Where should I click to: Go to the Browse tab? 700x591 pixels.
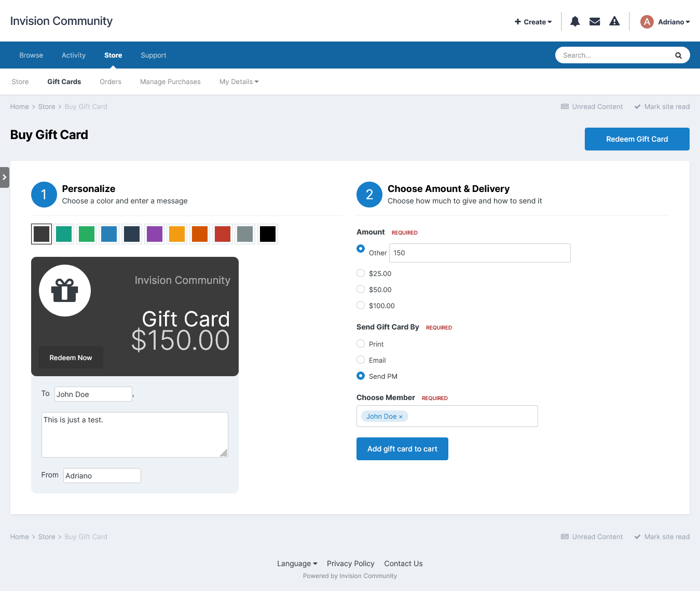coord(31,55)
